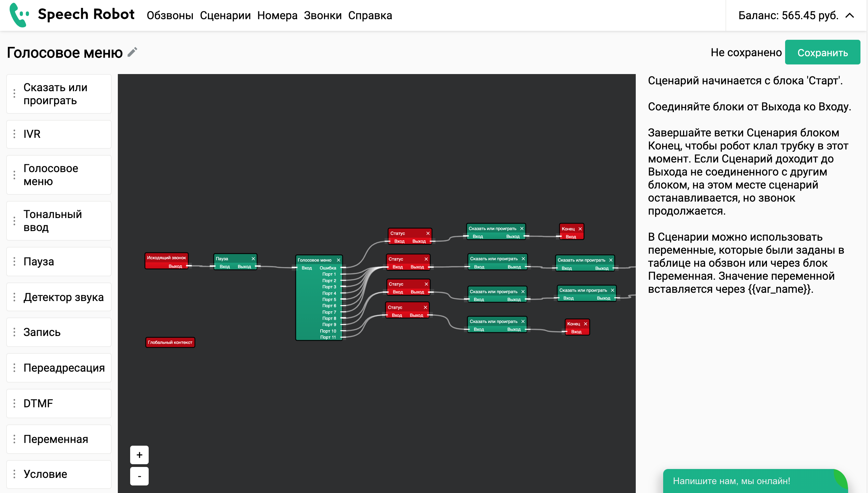
Task: Select the Условие palette block
Action: [59, 474]
